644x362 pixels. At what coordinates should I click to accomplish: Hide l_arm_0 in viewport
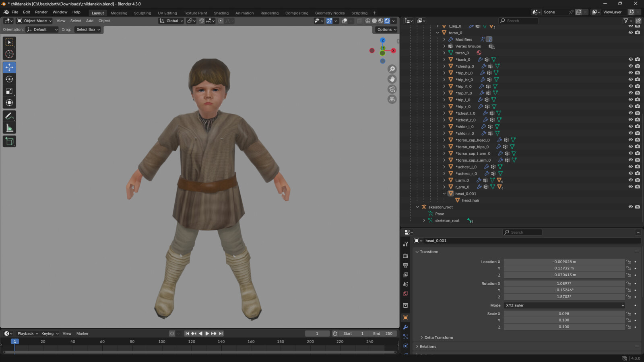pyautogui.click(x=631, y=180)
